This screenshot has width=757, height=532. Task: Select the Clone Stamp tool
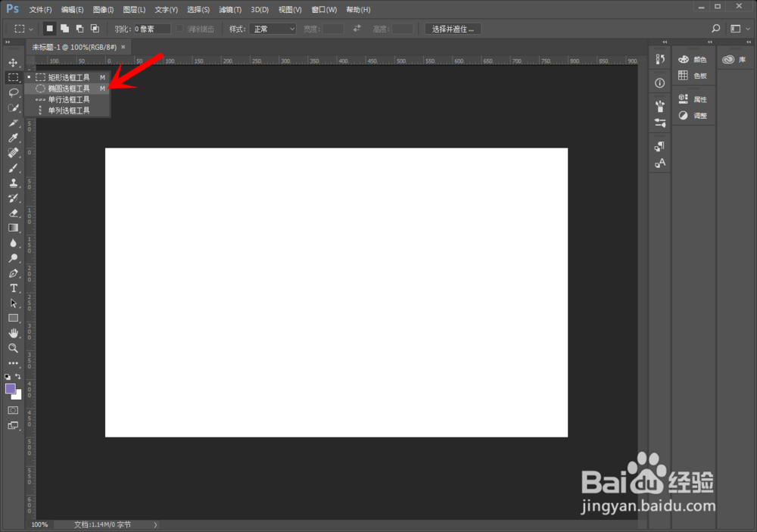coord(13,183)
